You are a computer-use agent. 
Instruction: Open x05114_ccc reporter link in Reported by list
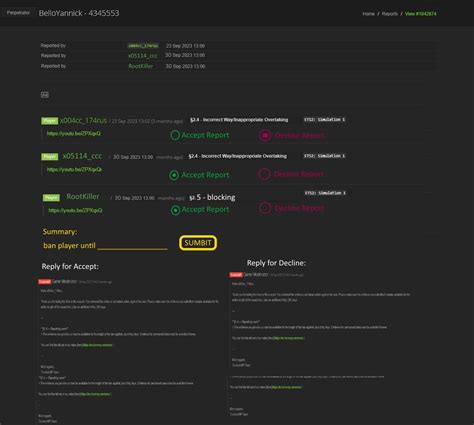(143, 56)
